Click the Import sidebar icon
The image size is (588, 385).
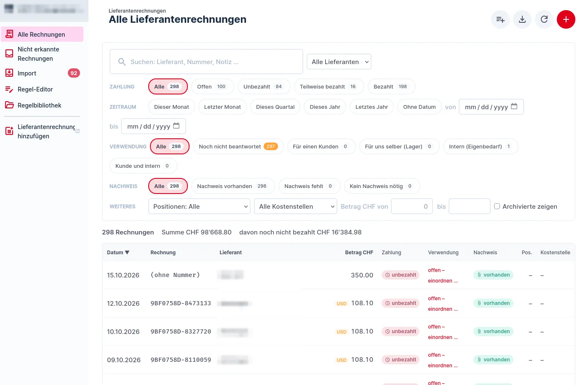click(x=9, y=73)
